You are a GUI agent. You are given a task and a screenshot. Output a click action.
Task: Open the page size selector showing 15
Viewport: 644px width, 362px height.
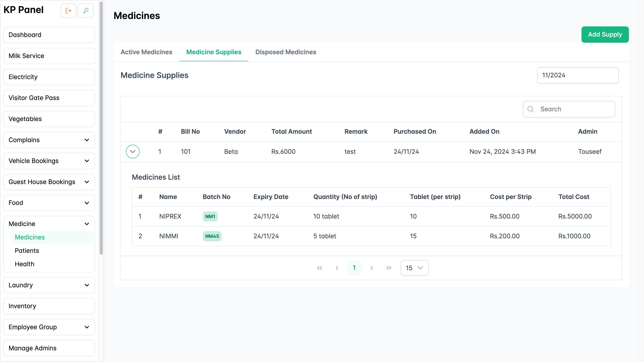pos(414,268)
